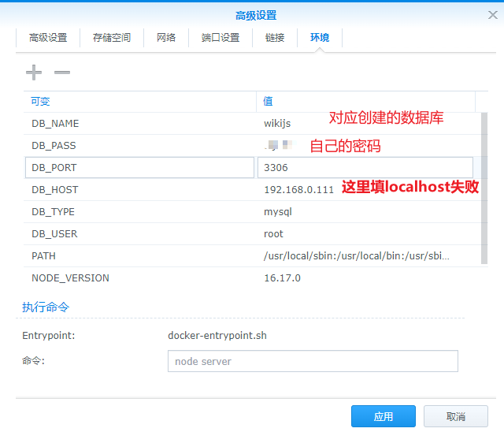Click the 值 column header
The height and width of the screenshot is (432, 504).
pos(365,102)
